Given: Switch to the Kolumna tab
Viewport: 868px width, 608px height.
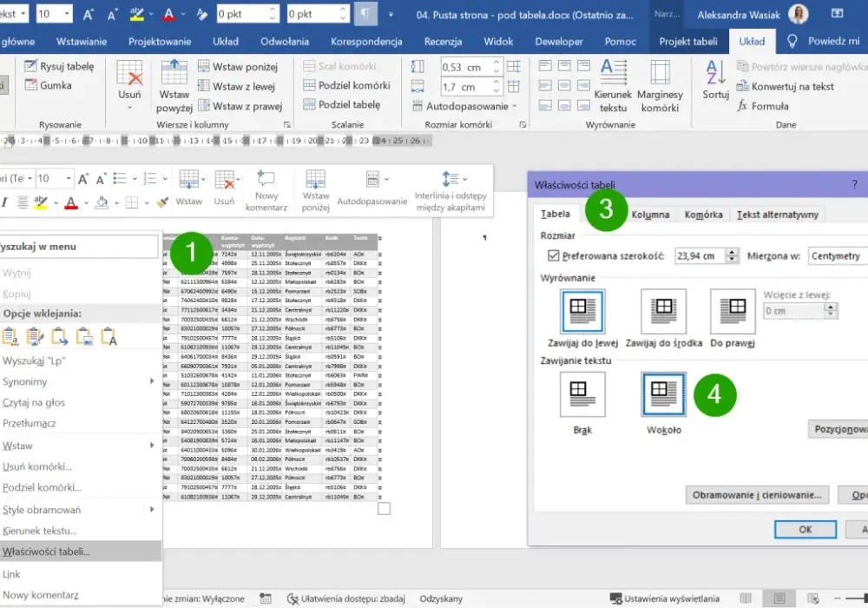Looking at the screenshot, I should pyautogui.click(x=650, y=215).
